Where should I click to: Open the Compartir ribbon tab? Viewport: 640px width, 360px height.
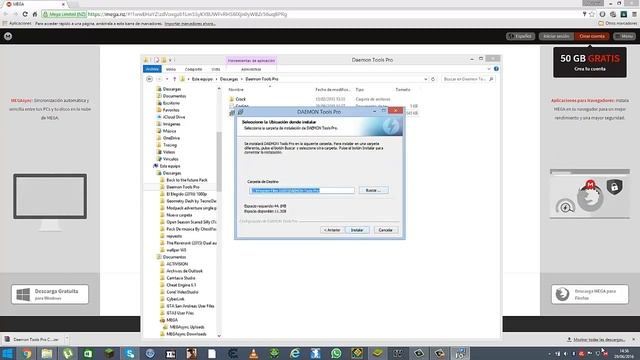coord(193,69)
